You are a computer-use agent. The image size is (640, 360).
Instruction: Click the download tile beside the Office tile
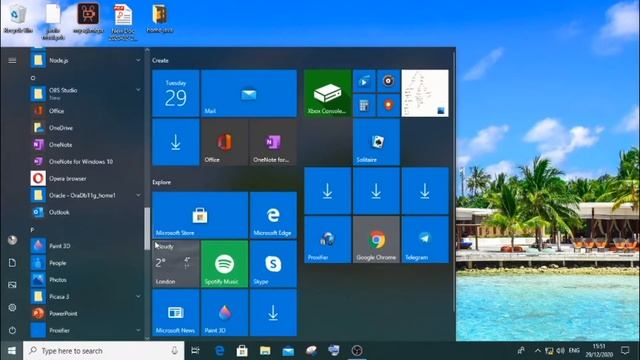pyautogui.click(x=176, y=142)
